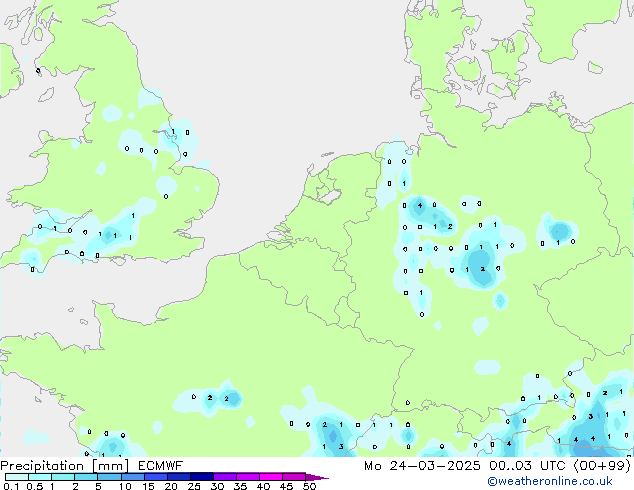Select the 40–45 mm magenta legend swatch

pos(271,477)
